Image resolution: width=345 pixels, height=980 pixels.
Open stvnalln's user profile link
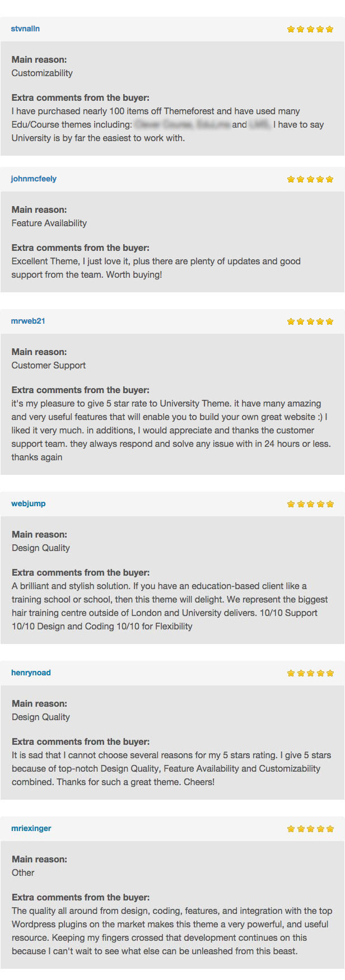click(25, 29)
